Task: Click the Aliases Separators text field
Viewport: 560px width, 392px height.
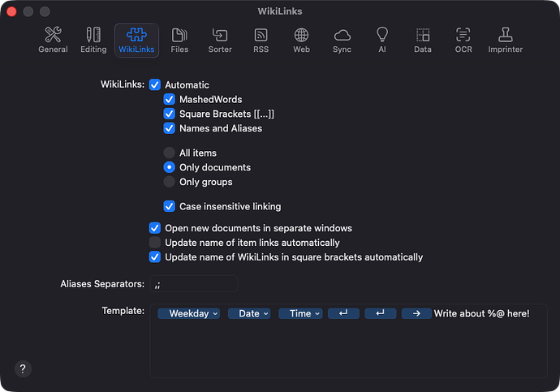Action: click(193, 284)
